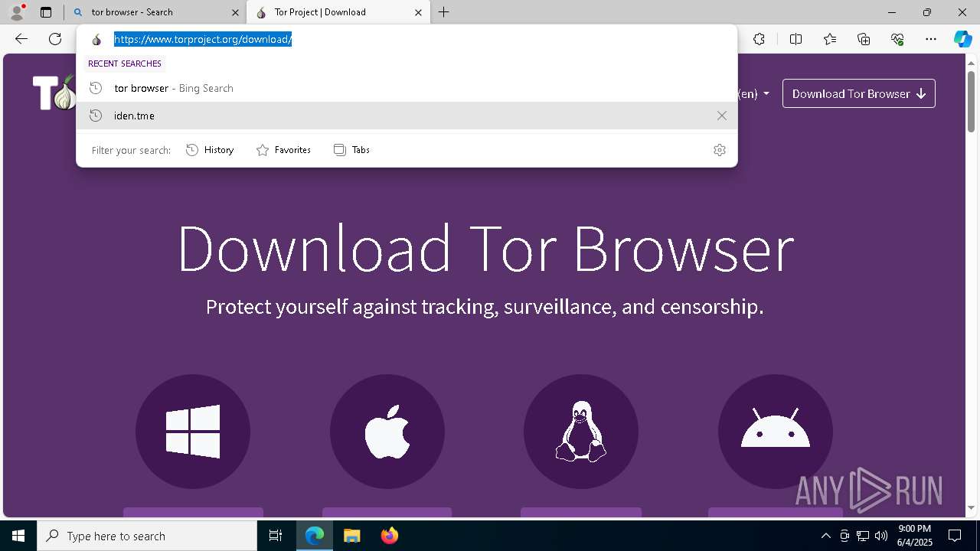Viewport: 980px width, 551px height.
Task: Refresh the page with reload icon
Action: click(x=55, y=39)
